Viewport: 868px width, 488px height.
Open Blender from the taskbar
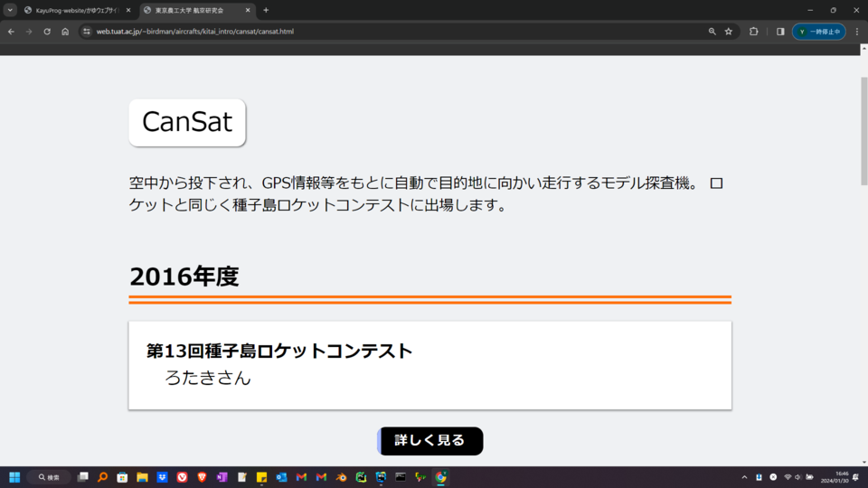point(341,477)
